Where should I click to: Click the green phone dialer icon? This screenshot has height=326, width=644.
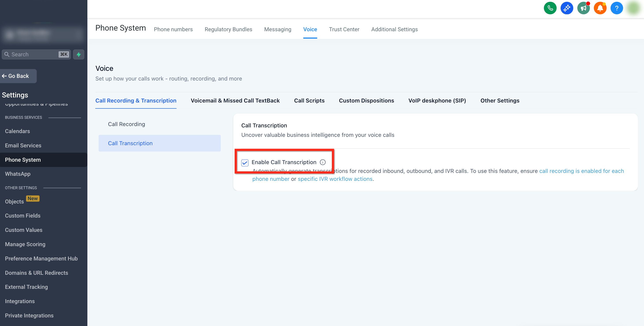pyautogui.click(x=550, y=8)
